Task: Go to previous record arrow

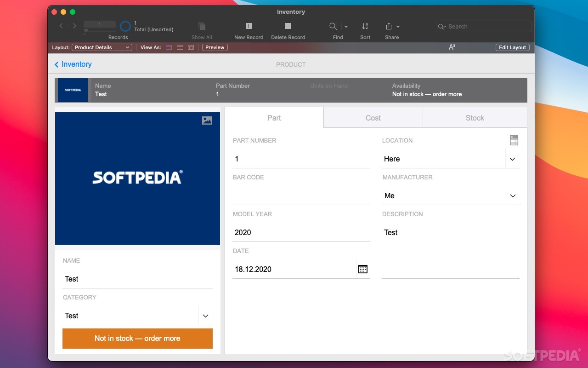Action: pos(61,26)
